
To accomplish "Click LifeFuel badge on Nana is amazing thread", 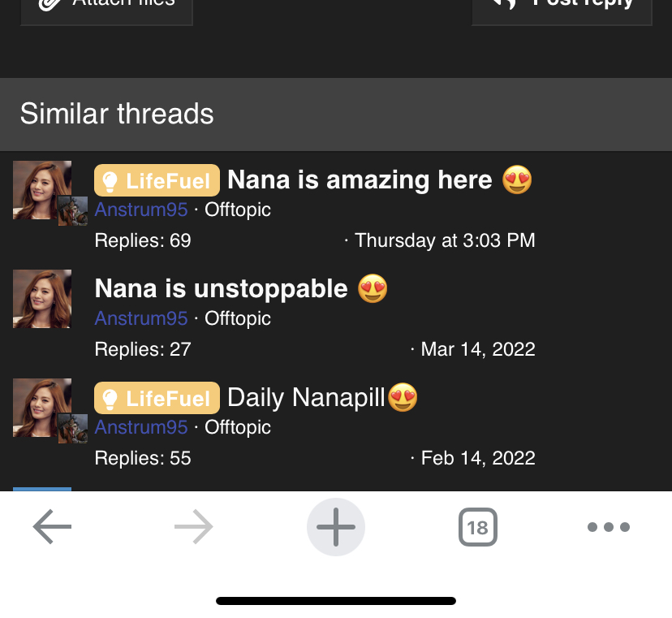I will pos(157,180).
